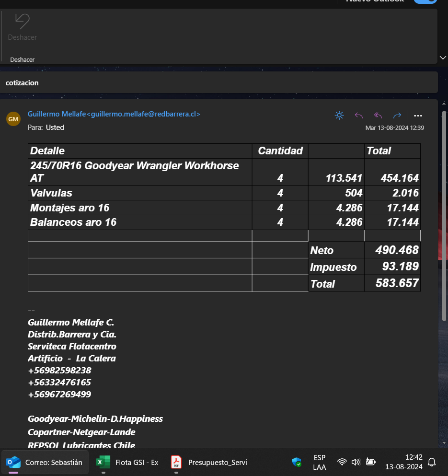This screenshot has height=476, width=448.
Task: Open the taskbar clock and date
Action: pos(404,462)
